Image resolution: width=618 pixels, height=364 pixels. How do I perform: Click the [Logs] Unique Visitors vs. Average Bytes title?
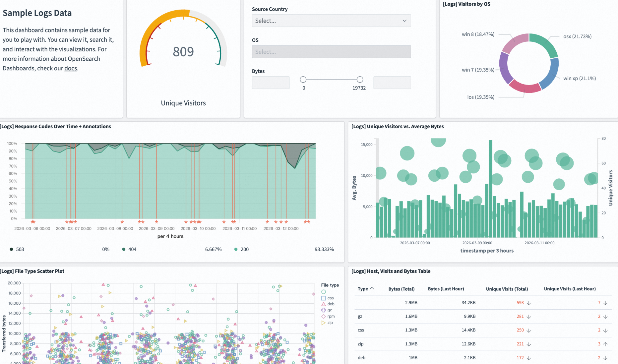click(x=398, y=127)
